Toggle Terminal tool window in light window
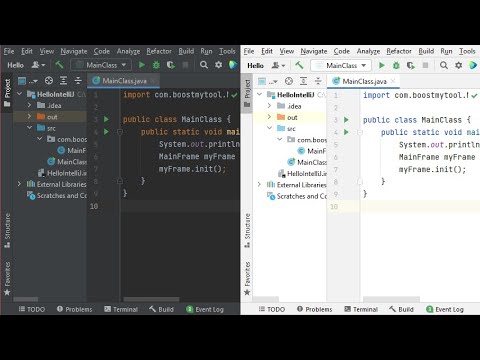The height and width of the screenshot is (360, 480). 361,309
